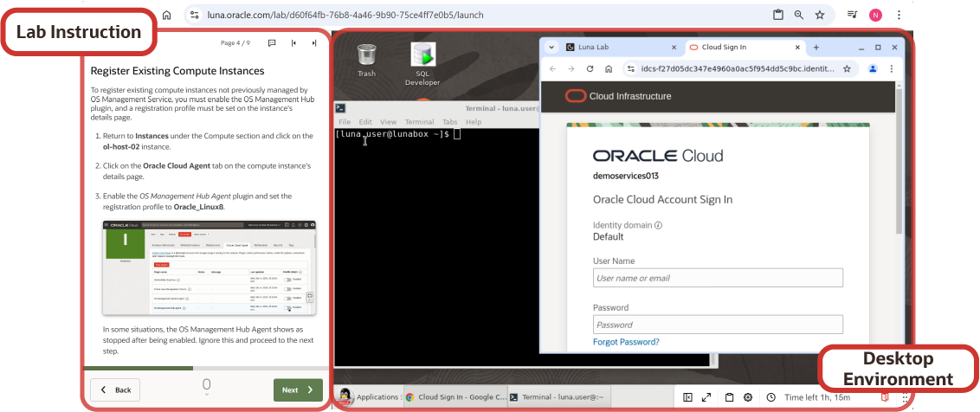Open Terminal's Help menu
The width and height of the screenshot is (980, 412).
coord(474,122)
